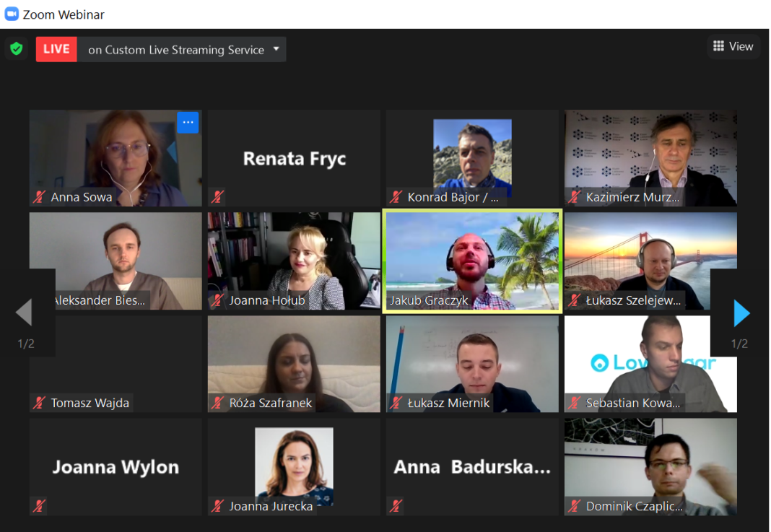Image resolution: width=771 pixels, height=532 pixels.
Task: Select Joanna Hołub's video tile
Action: 294,261
